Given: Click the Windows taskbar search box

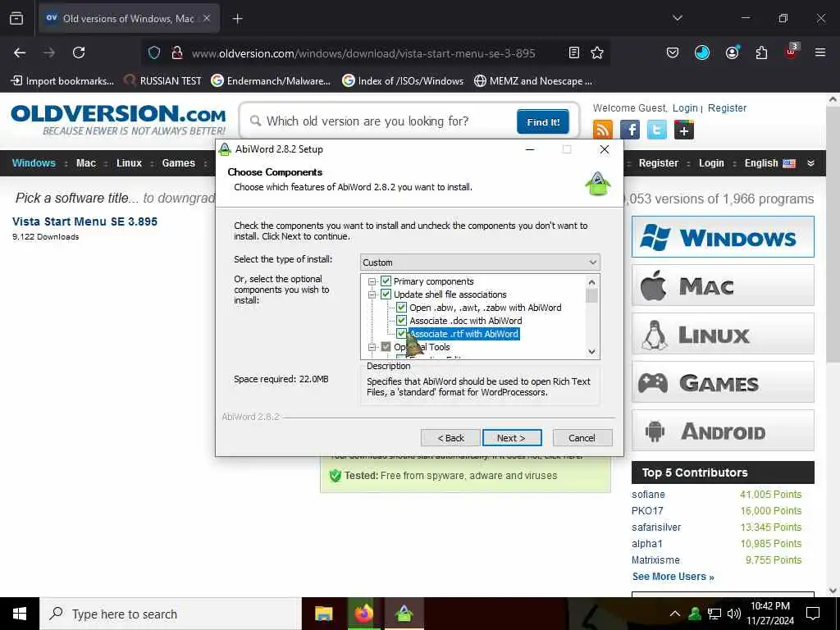Looking at the screenshot, I should [x=171, y=614].
